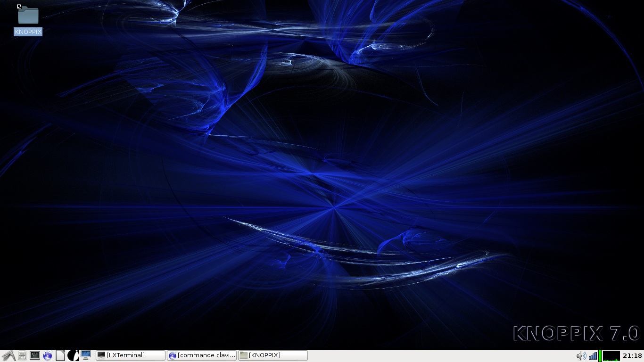Click the 21:18 clock
The width and height of the screenshot is (644, 362).
click(632, 356)
